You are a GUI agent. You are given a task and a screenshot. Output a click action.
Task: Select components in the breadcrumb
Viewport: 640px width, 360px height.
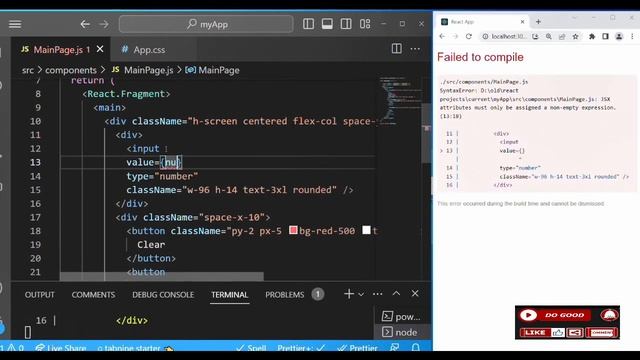point(71,70)
